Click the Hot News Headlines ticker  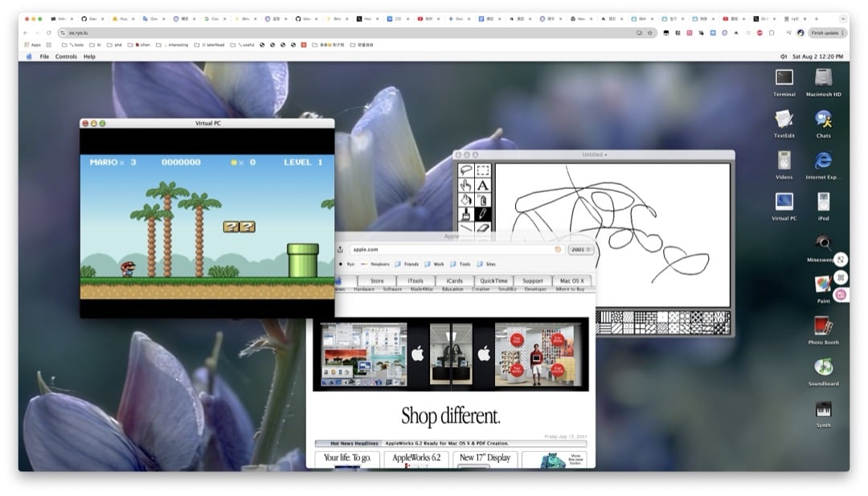tap(451, 444)
